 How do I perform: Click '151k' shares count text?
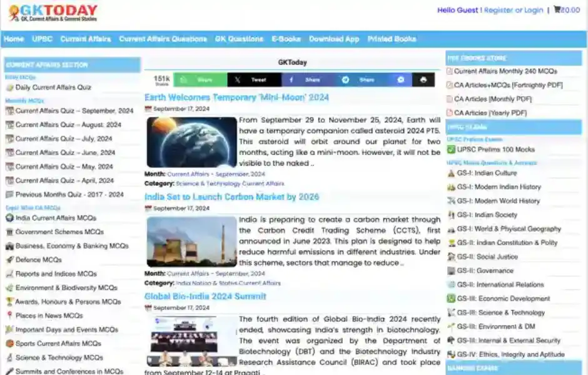click(161, 78)
